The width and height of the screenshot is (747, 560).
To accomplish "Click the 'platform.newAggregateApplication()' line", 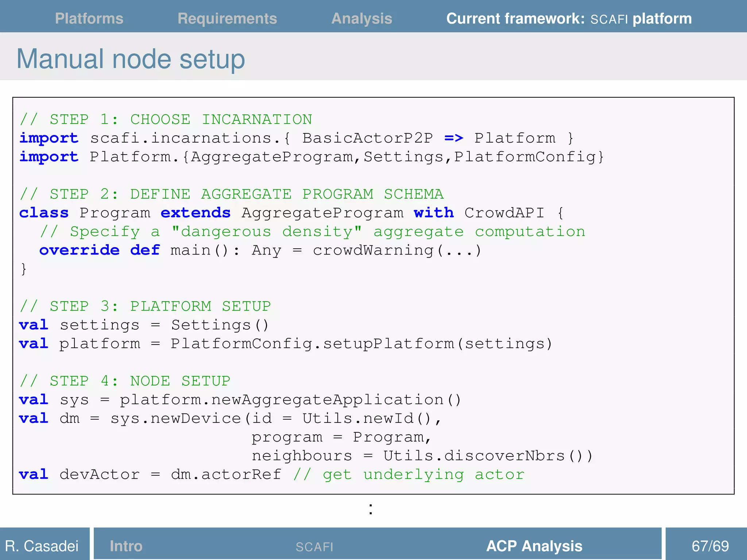I will (x=240, y=400).
